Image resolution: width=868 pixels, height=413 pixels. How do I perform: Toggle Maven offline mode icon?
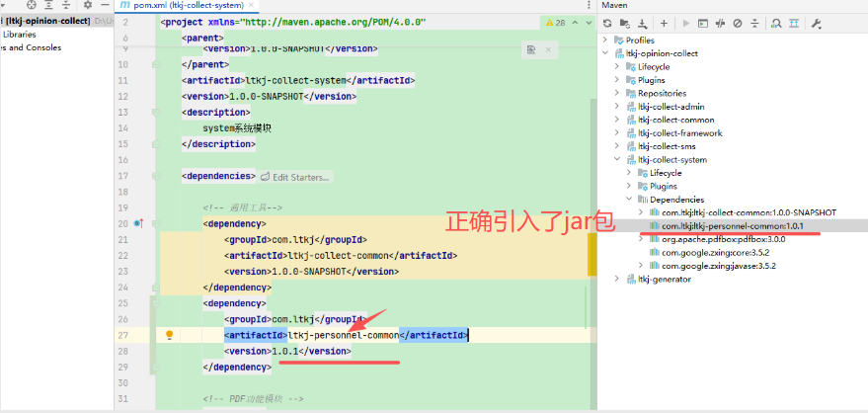click(x=720, y=24)
